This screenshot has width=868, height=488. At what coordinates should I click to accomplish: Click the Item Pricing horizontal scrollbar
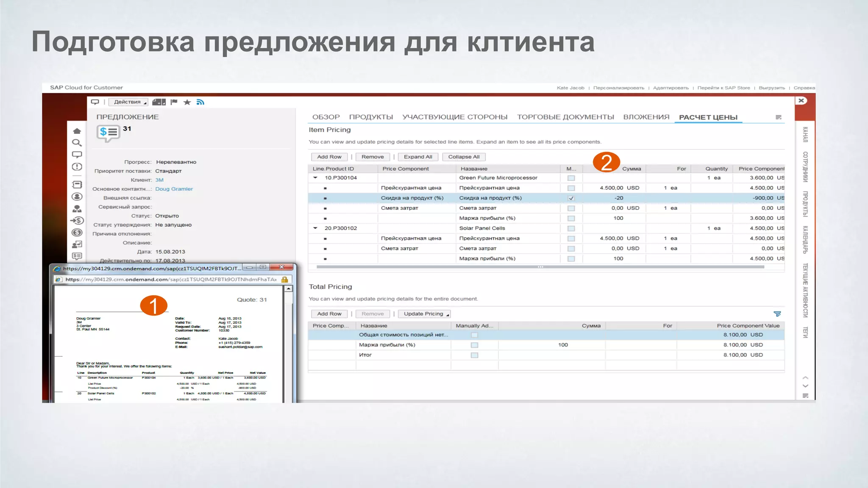[540, 267]
